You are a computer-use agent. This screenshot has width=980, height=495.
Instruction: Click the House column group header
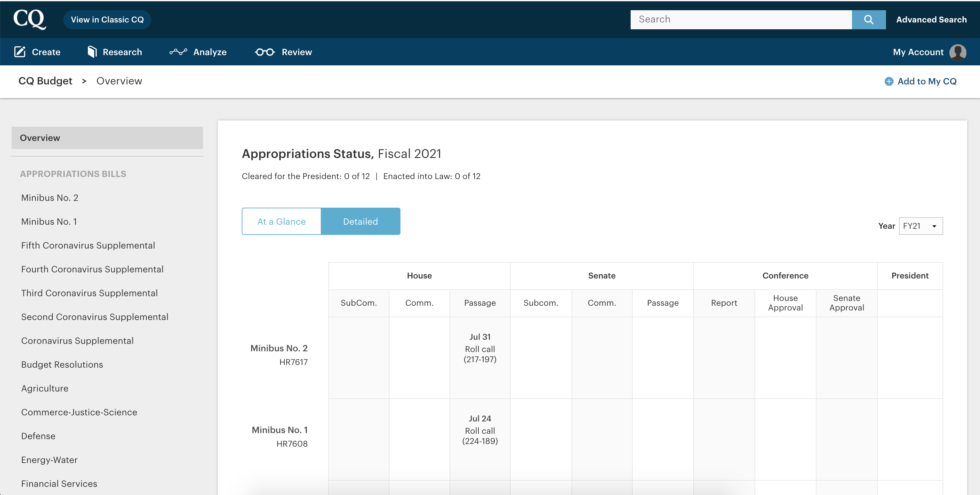419,276
